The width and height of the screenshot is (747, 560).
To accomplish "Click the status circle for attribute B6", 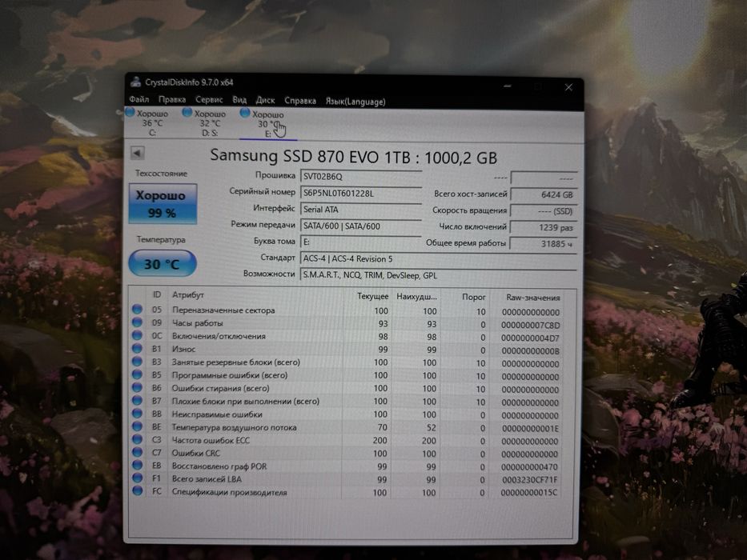I will (x=137, y=387).
